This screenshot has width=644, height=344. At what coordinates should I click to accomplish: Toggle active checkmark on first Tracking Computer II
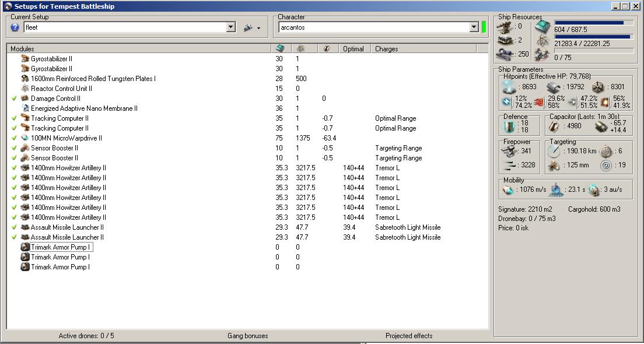pos(15,118)
